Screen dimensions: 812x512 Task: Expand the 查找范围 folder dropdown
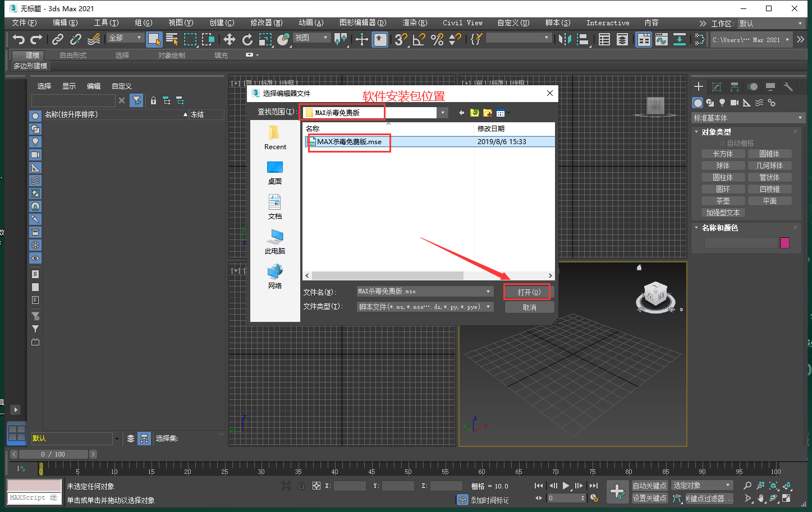click(443, 113)
